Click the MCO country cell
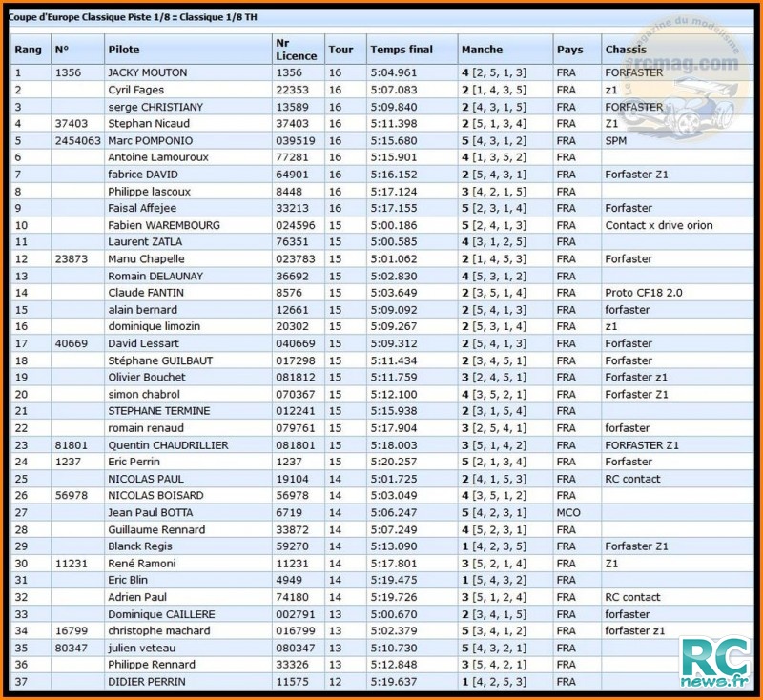The width and height of the screenshot is (763, 700). pyautogui.click(x=568, y=513)
